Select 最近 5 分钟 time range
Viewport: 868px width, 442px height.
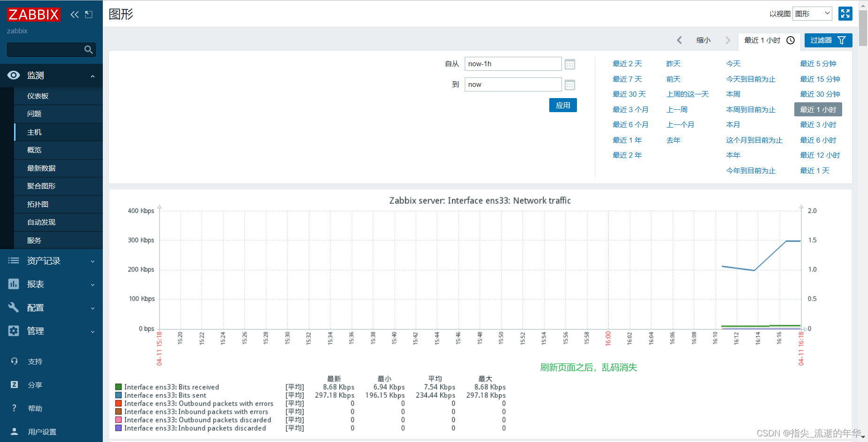(818, 64)
